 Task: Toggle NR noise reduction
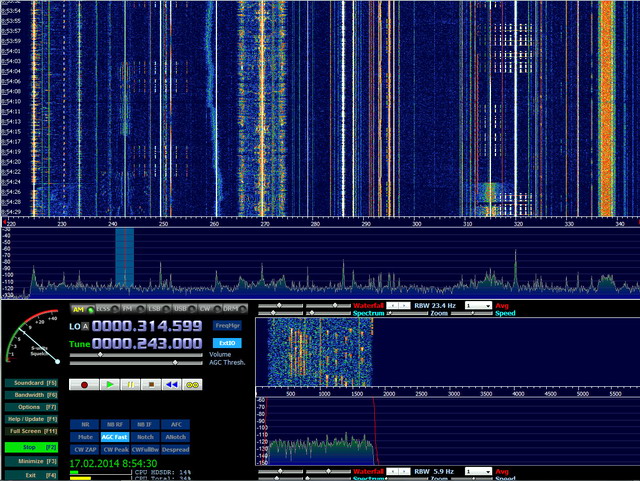click(85, 425)
